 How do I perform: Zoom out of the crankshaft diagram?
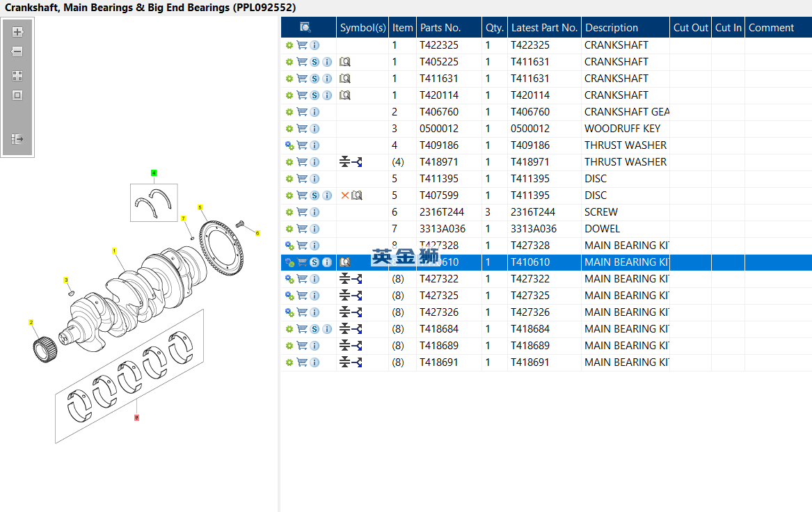17,51
